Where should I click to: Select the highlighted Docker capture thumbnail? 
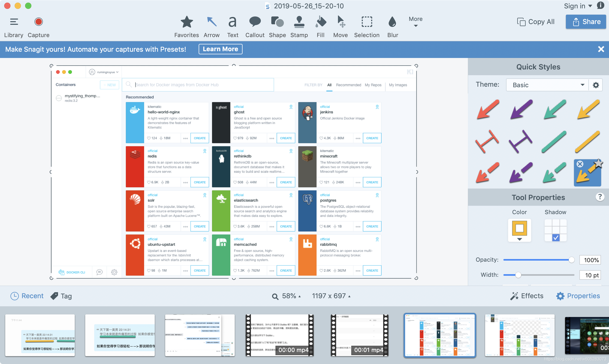point(440,335)
